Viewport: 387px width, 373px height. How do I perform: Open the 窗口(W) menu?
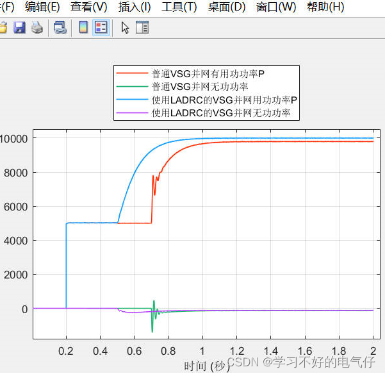click(276, 7)
